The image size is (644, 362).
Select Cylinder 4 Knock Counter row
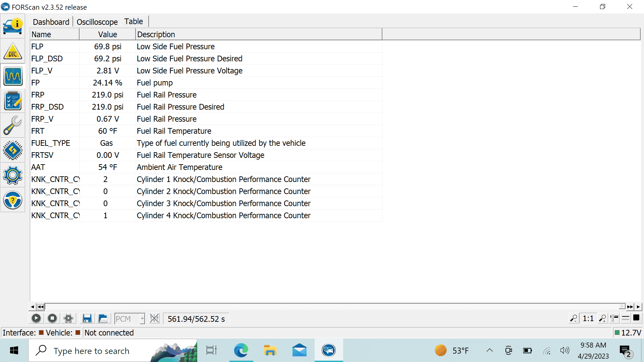206,216
